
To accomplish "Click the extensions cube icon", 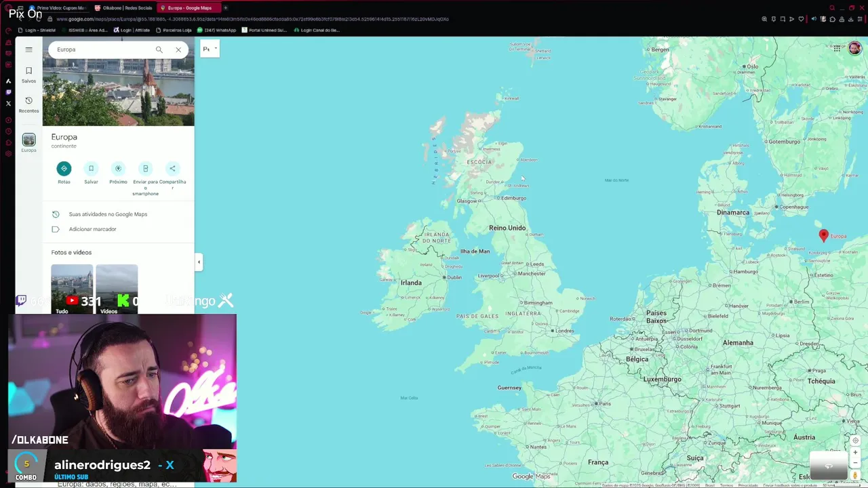I will coord(832,19).
